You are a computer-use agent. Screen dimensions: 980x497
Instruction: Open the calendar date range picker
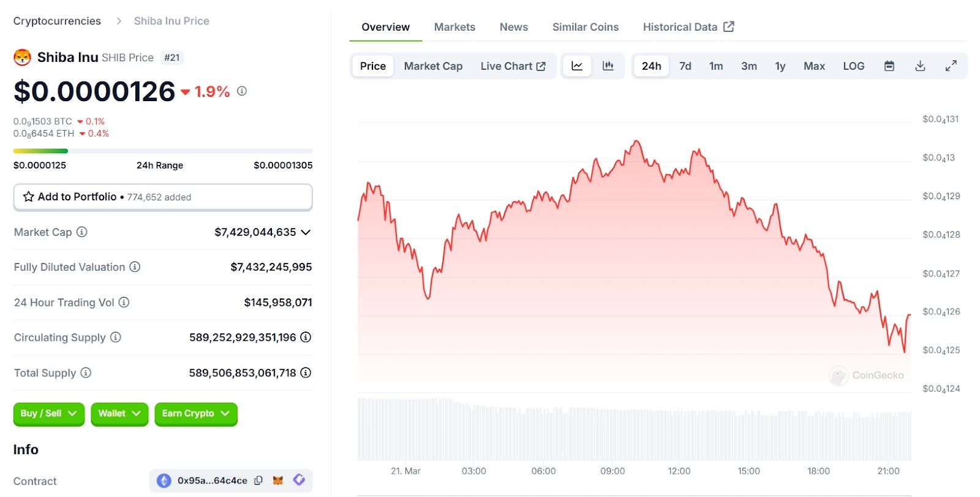pyautogui.click(x=889, y=66)
